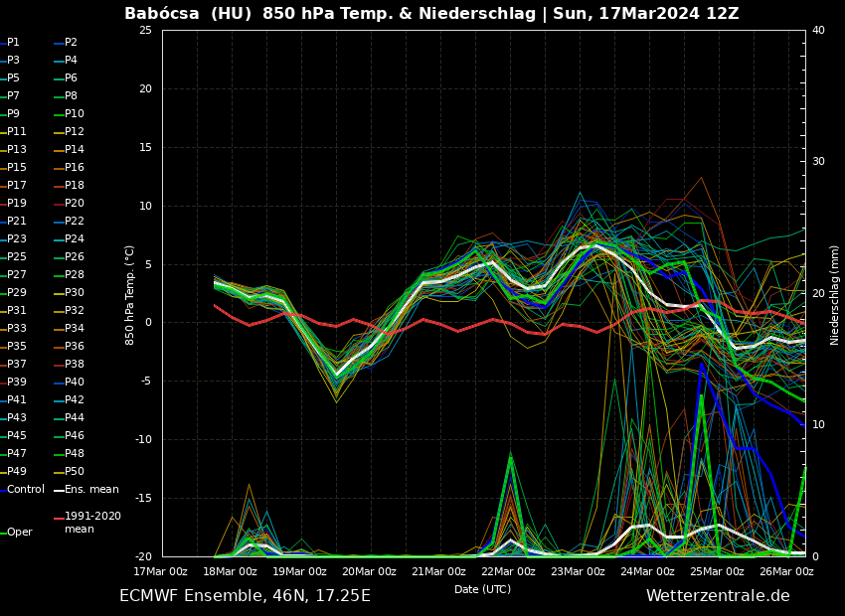Select the P50 legend label
This screenshot has height=616, width=845.
click(74, 472)
